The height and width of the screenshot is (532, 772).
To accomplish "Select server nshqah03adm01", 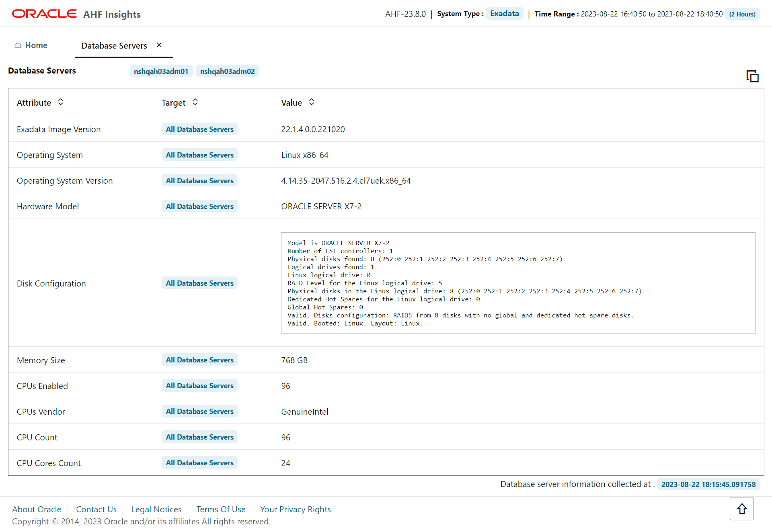I will [x=161, y=71].
